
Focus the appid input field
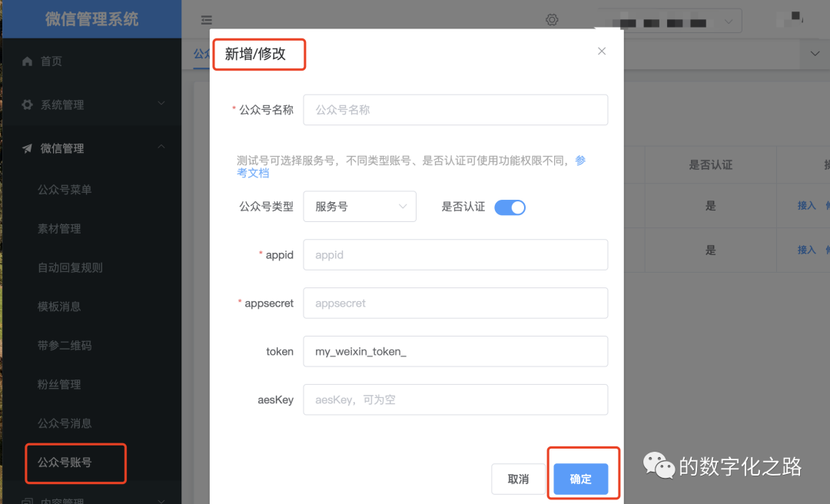tap(455, 255)
